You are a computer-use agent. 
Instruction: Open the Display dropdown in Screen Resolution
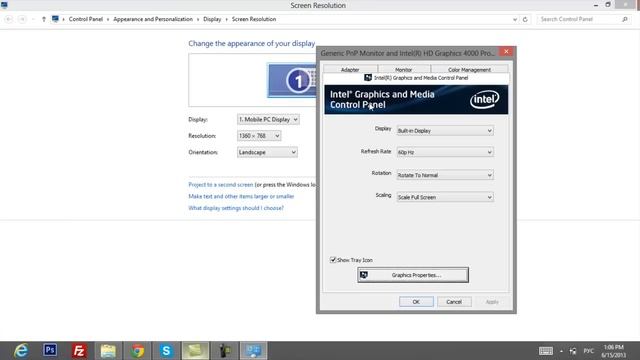click(x=268, y=120)
